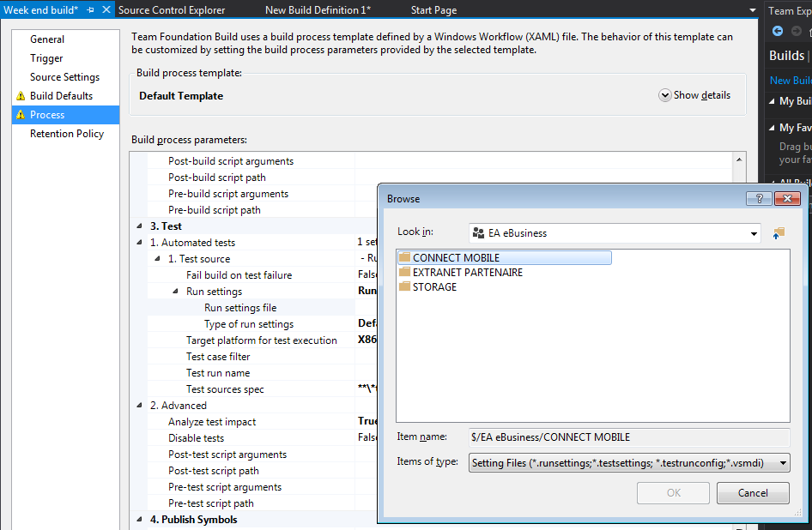Select Post-build script arguments row

click(x=439, y=161)
